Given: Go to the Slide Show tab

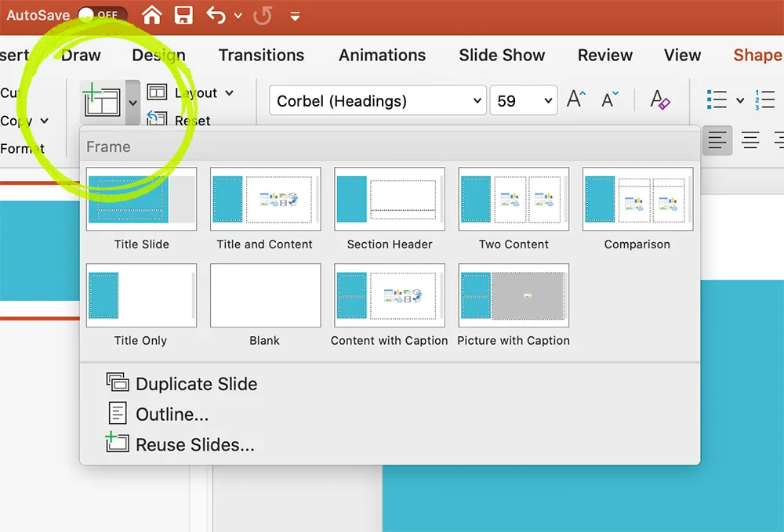Looking at the screenshot, I should (502, 55).
